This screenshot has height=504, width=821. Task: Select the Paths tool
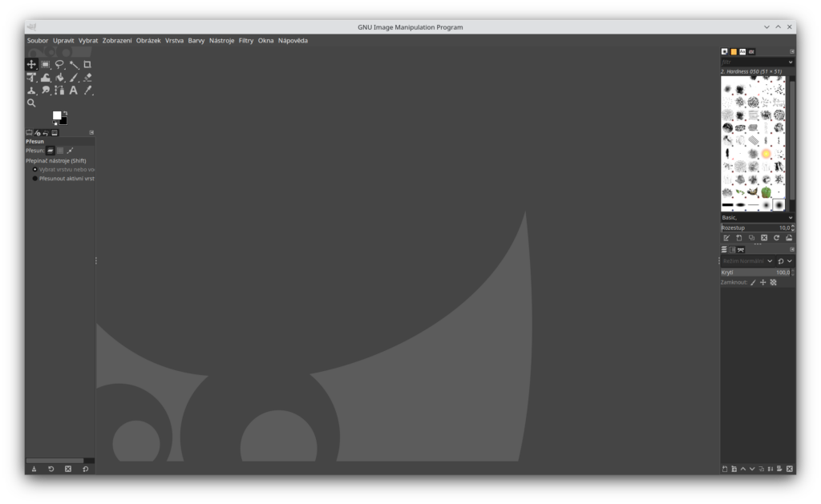(59, 91)
